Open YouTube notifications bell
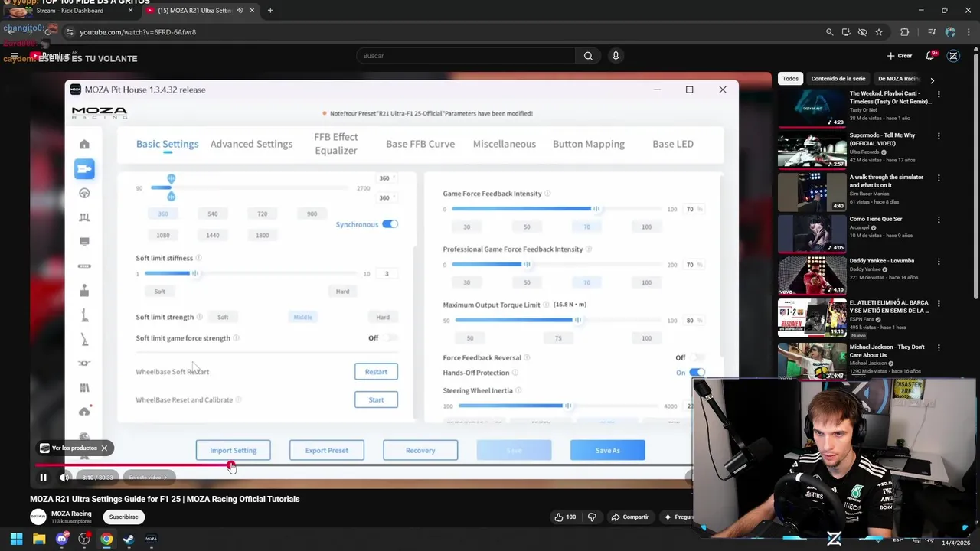Screen dimensions: 980x551 click(x=929, y=56)
